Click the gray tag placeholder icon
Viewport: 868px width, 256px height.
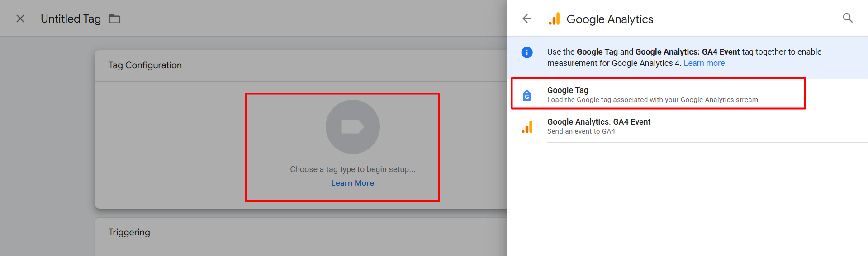352,127
